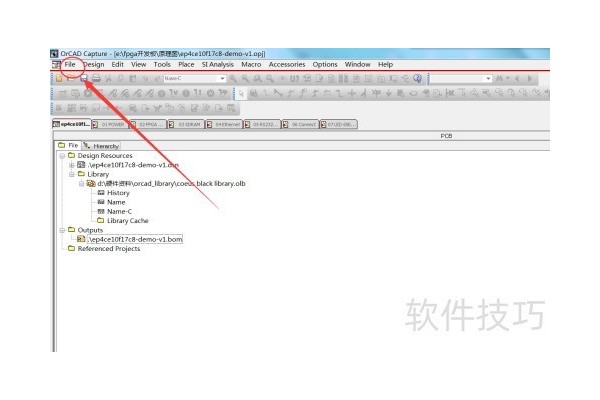Switch to the 07 LED schematic tab
Viewport: 600px width, 400px height.
point(339,124)
